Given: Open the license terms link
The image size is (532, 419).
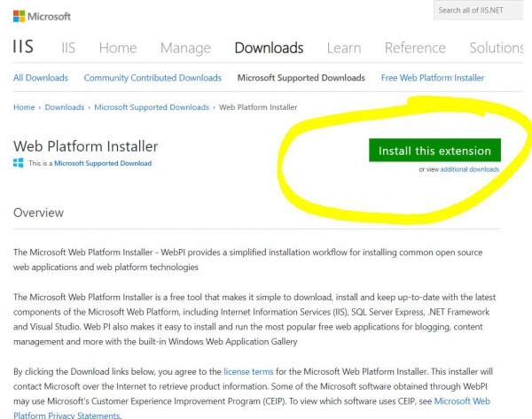Looking at the screenshot, I should point(248,371).
